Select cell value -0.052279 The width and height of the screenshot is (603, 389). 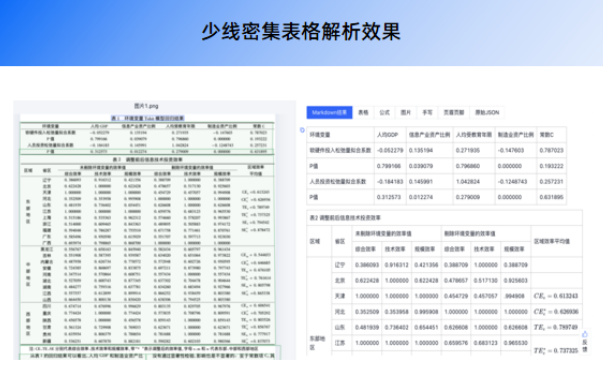coord(390,150)
